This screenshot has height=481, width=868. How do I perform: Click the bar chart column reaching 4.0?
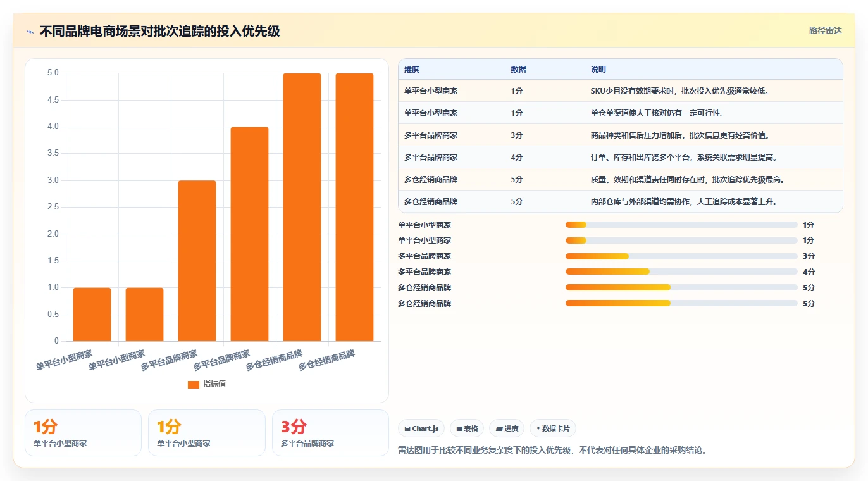pos(249,234)
